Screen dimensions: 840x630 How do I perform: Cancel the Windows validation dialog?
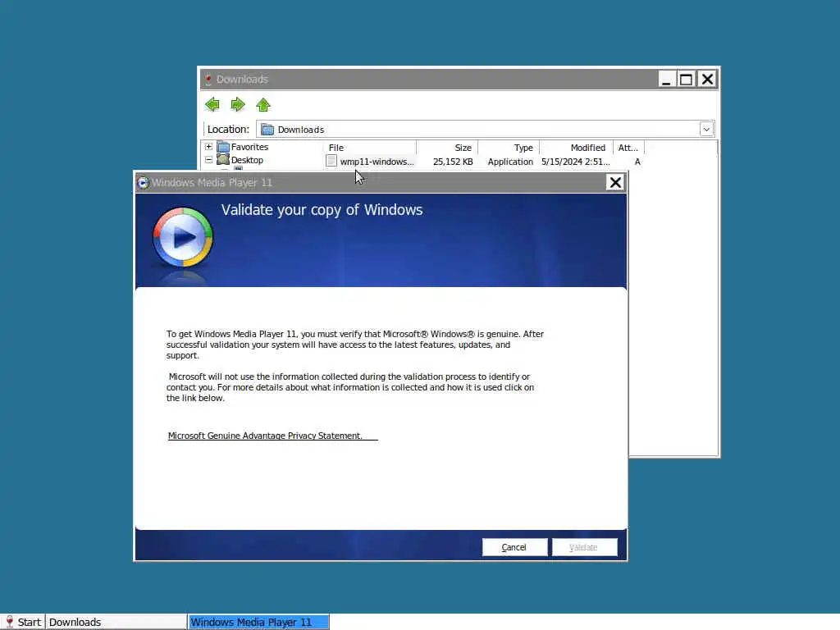click(514, 547)
